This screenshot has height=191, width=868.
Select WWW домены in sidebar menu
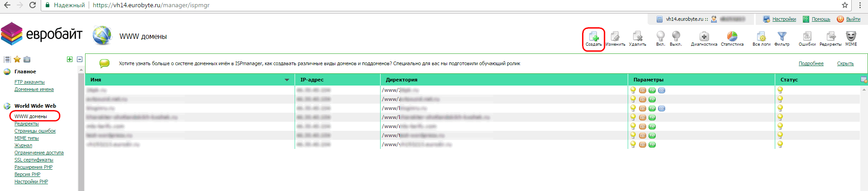tap(31, 116)
